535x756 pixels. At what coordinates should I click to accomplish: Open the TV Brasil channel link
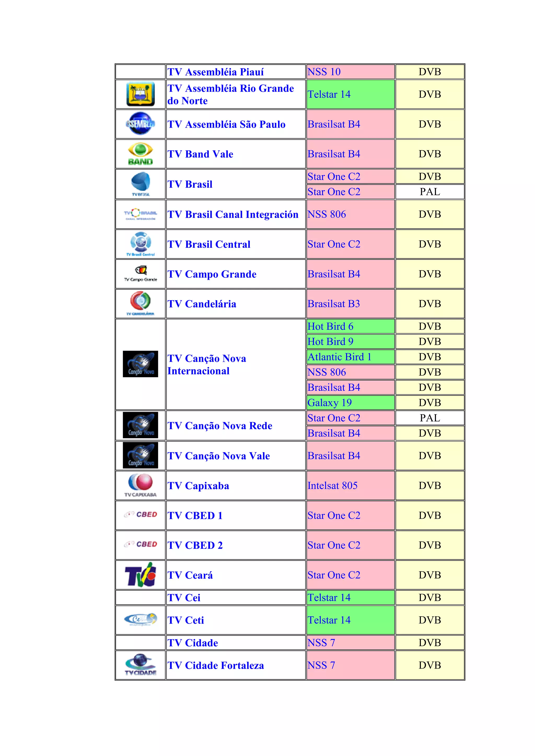point(190,184)
